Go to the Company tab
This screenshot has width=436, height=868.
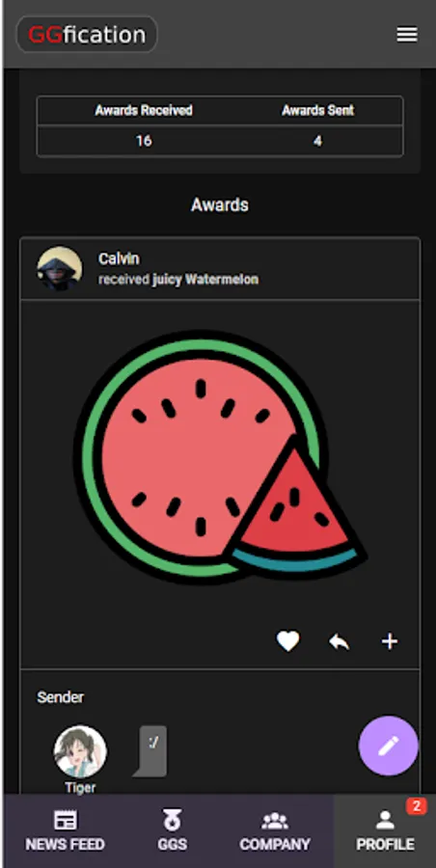click(275, 831)
